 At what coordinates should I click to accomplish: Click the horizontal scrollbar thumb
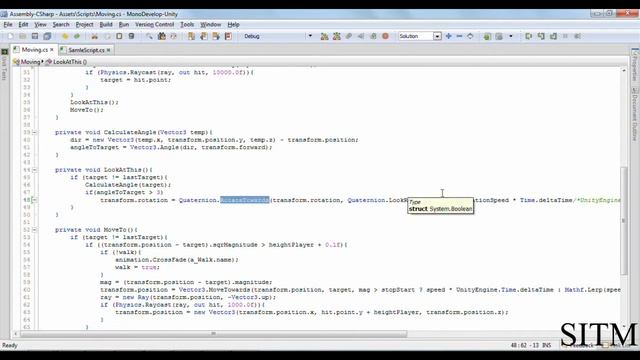pyautogui.click(x=213, y=334)
